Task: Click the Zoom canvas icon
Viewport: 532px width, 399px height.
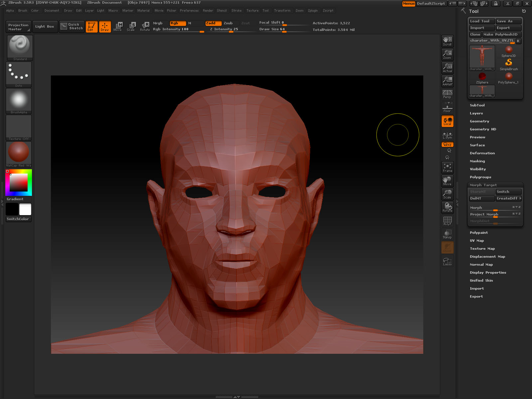Action: [448, 55]
